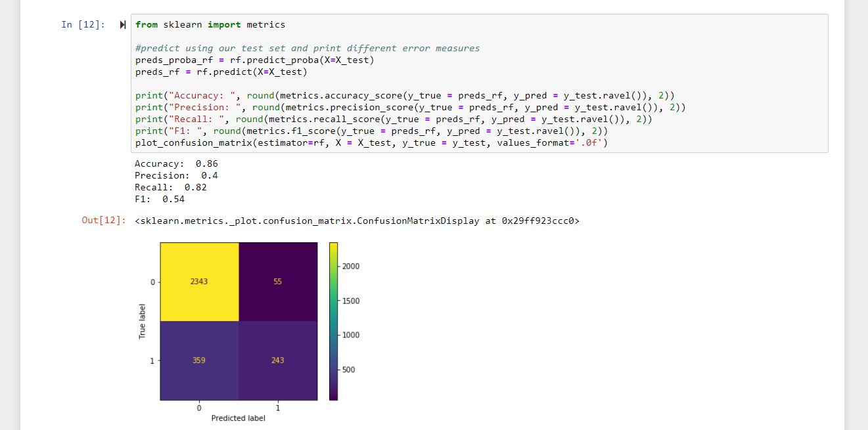Click the "Predicted label" axis title
This screenshot has width=868, height=430.
coord(238,418)
